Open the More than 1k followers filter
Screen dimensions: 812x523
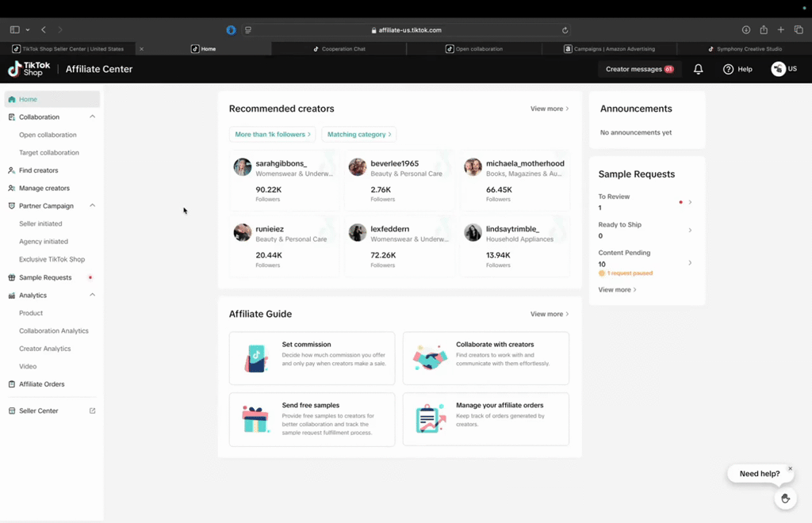[273, 135]
